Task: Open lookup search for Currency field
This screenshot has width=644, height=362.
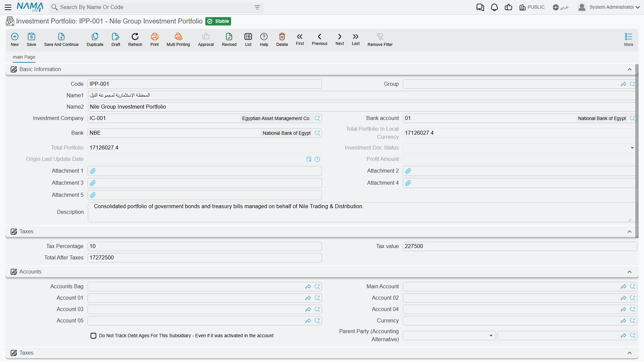Action: (x=633, y=321)
